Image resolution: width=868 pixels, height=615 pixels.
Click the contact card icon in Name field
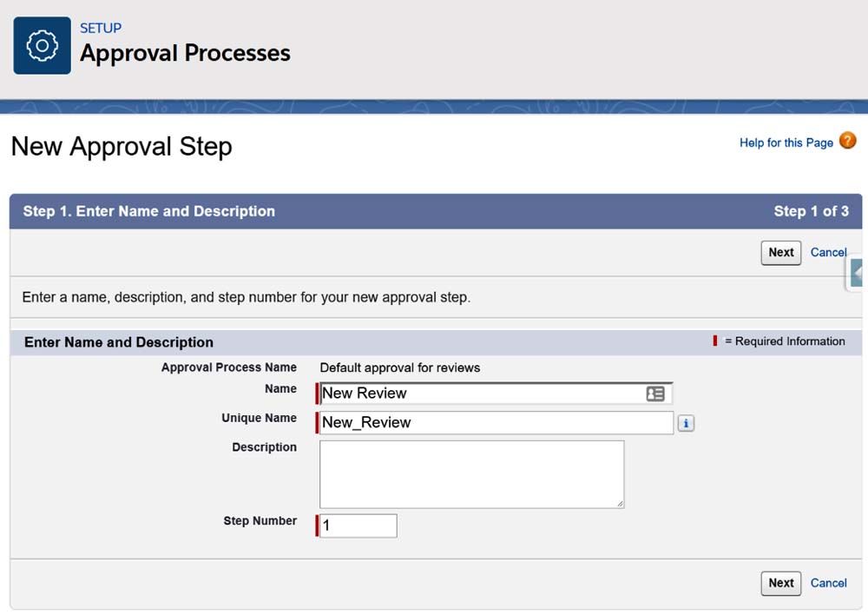coord(655,393)
